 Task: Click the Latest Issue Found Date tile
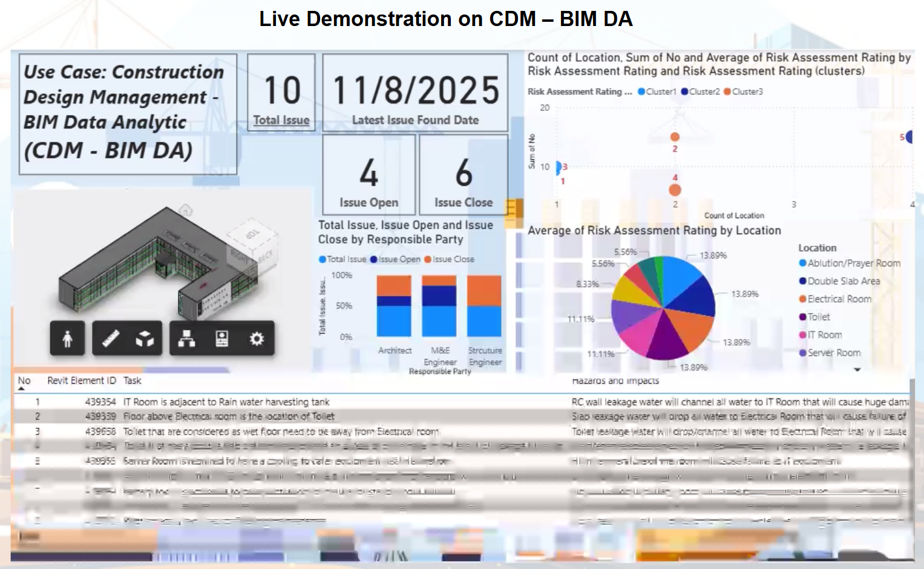click(414, 92)
